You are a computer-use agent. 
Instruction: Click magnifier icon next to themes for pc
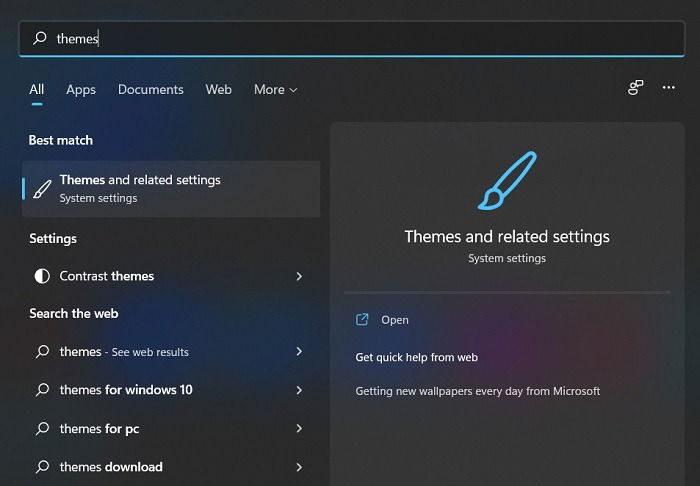point(42,428)
